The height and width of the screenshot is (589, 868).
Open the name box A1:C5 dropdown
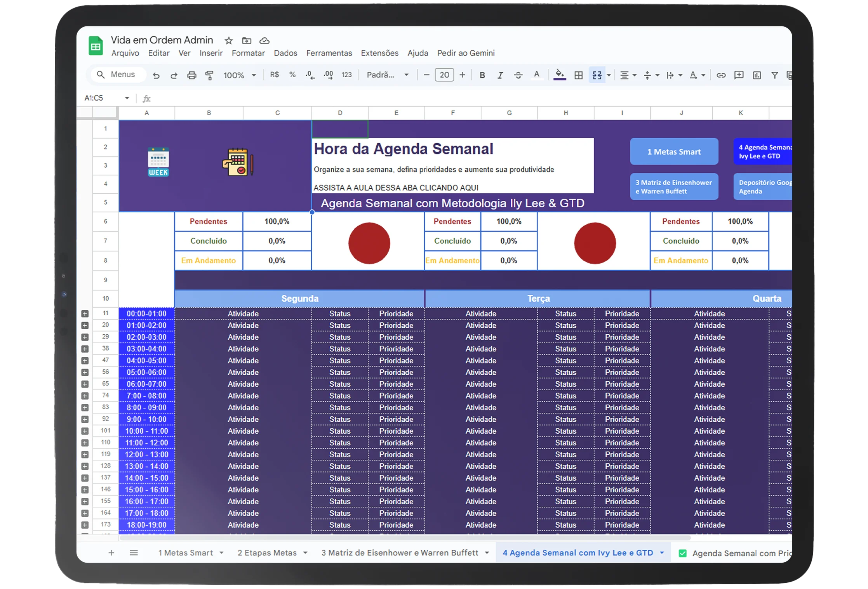point(127,98)
